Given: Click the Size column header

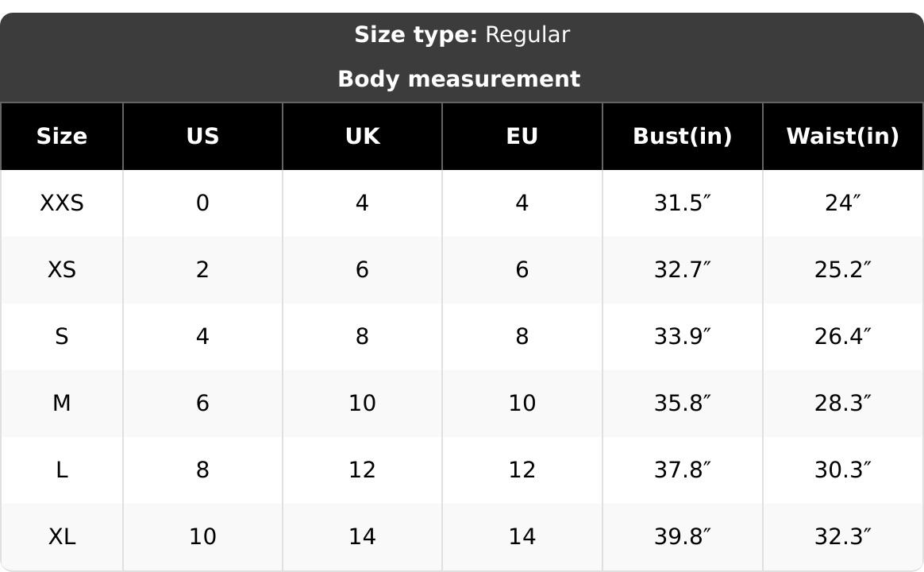Looking at the screenshot, I should click(62, 137).
